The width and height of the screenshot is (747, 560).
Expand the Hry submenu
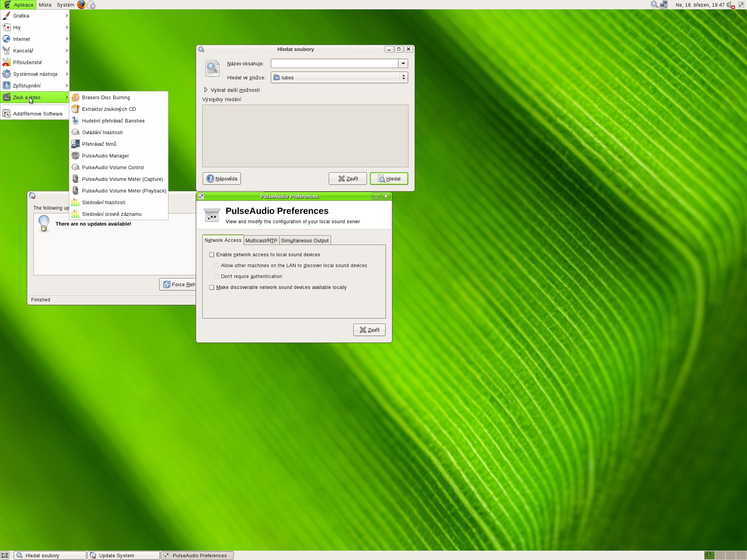coord(35,27)
